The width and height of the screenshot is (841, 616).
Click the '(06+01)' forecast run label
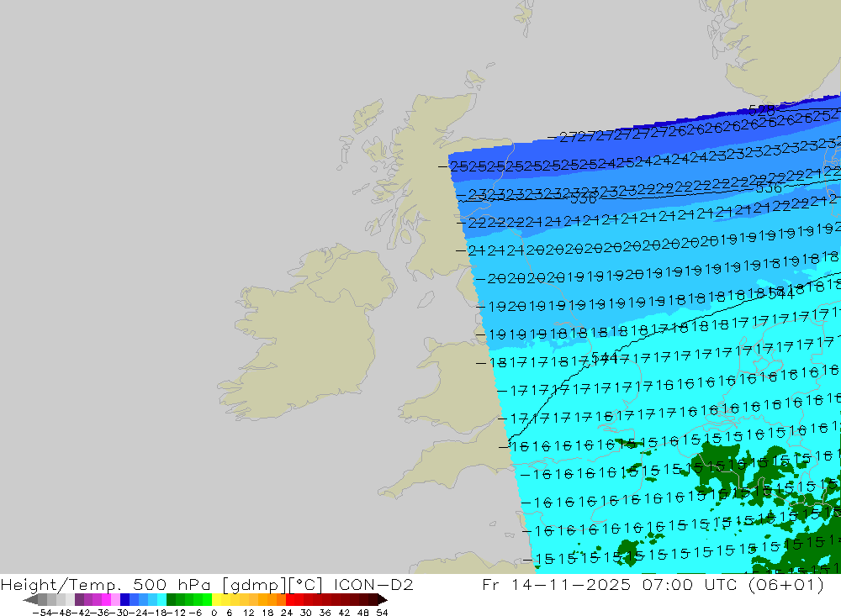786,584
